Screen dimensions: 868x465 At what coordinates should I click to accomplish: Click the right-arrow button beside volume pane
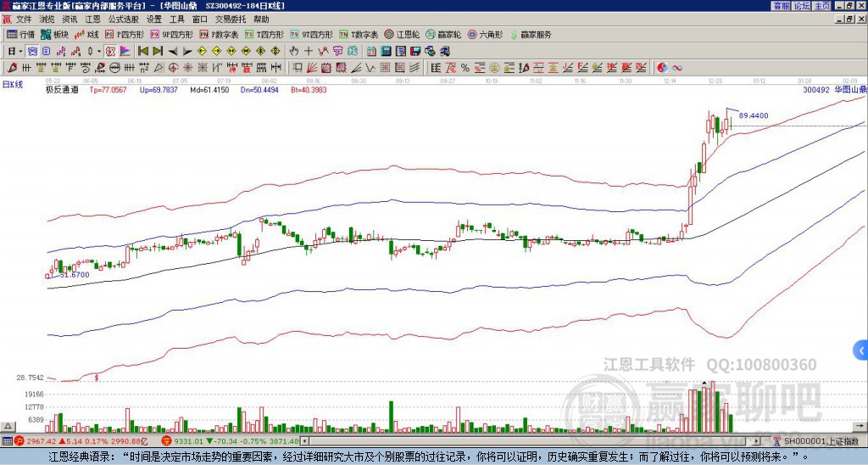pos(860,426)
